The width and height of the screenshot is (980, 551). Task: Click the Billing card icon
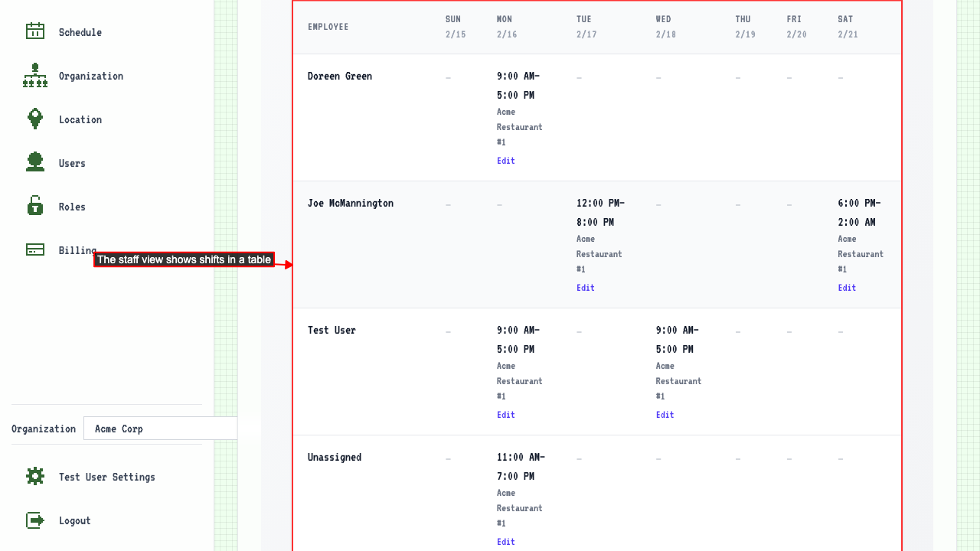[34, 249]
